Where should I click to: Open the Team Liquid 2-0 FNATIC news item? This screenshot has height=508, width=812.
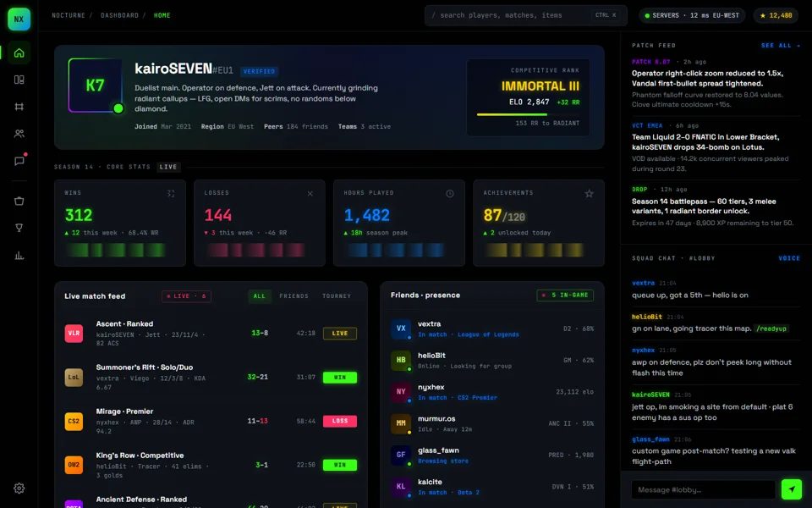pyautogui.click(x=716, y=147)
